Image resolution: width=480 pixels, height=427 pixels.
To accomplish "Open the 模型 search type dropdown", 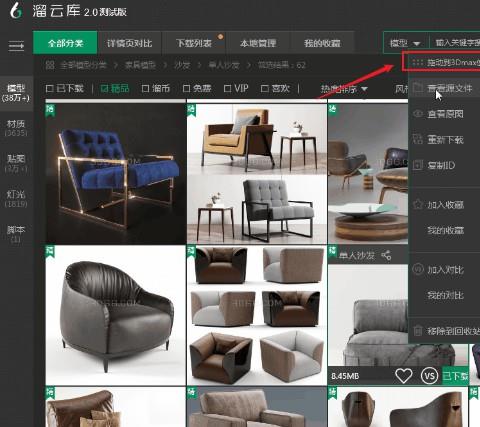I will [406, 43].
